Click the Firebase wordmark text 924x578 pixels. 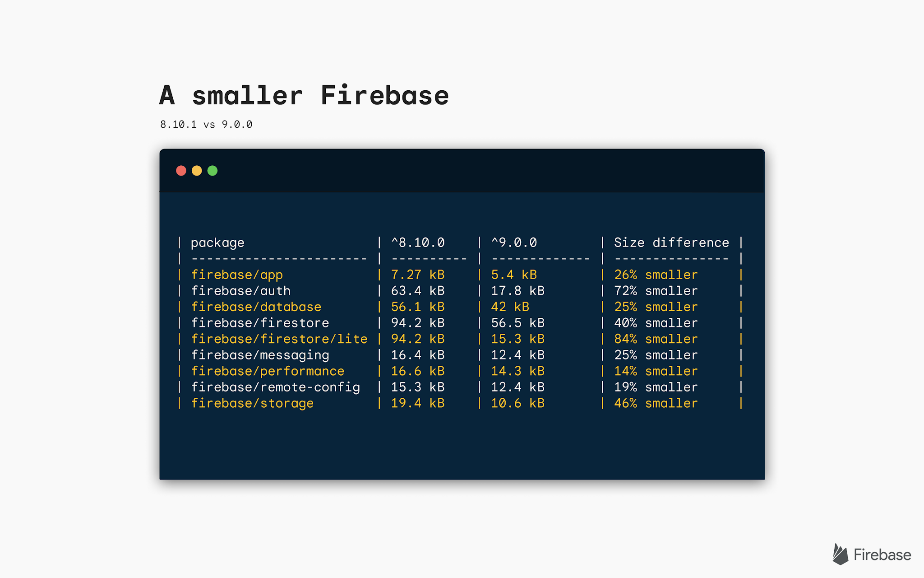click(x=882, y=555)
